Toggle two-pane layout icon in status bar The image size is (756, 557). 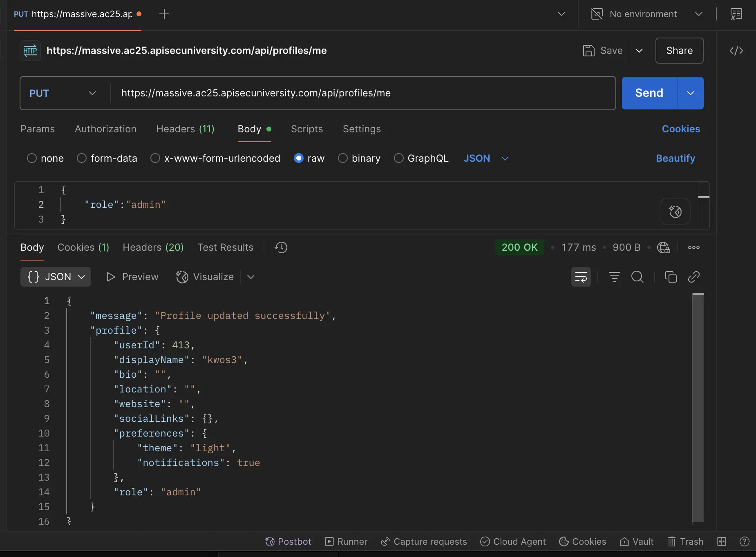coord(722,541)
